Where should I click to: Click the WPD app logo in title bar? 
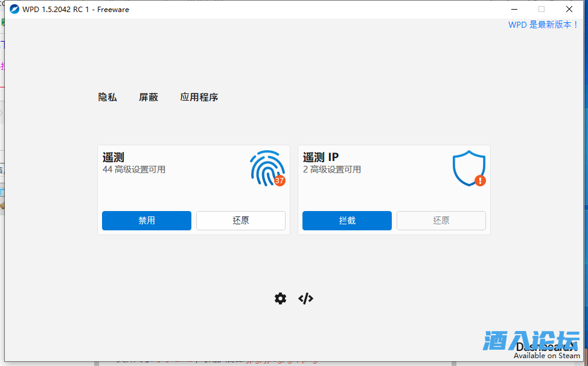point(14,10)
